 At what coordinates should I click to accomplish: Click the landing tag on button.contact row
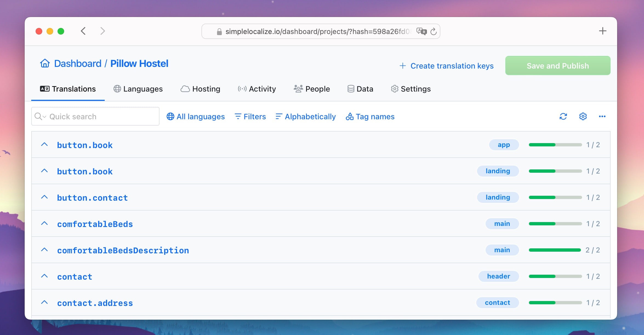pos(498,197)
